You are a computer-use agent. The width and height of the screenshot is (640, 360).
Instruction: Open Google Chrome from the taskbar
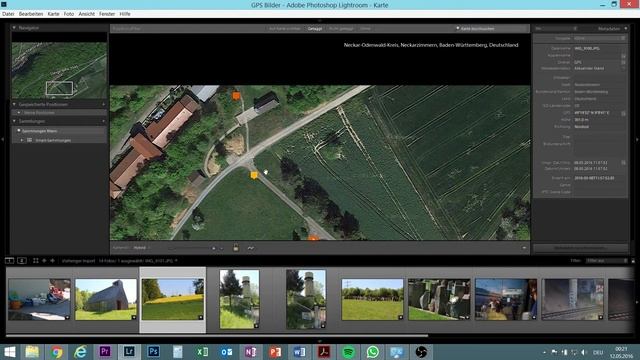click(x=56, y=351)
